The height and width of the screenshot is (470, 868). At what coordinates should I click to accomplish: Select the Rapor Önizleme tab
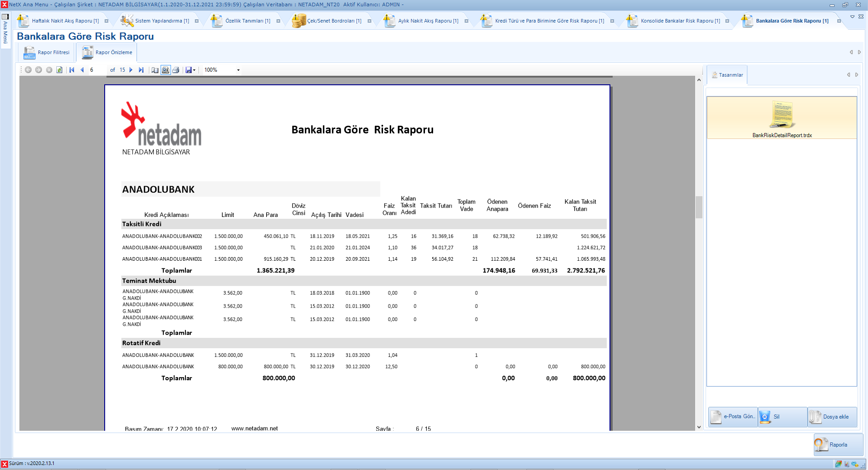(107, 52)
